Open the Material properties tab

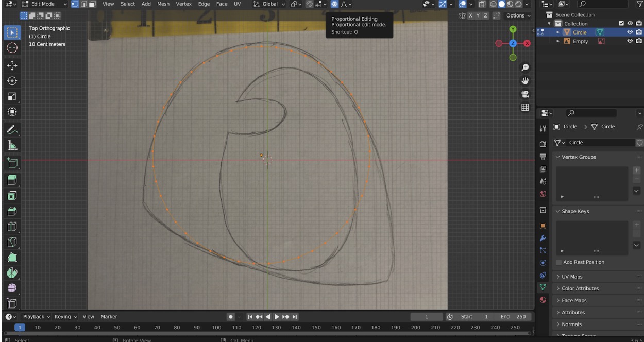point(543,299)
